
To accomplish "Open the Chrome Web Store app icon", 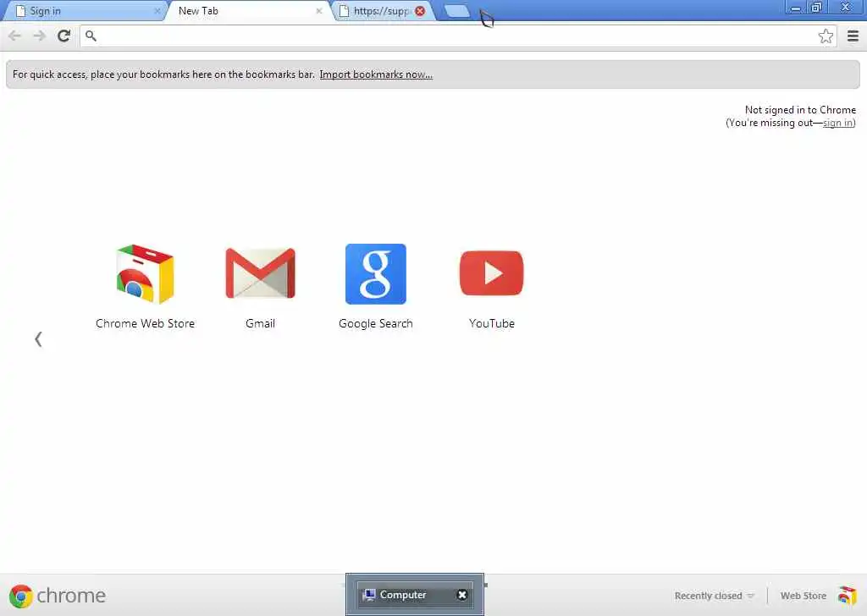I will (x=145, y=273).
